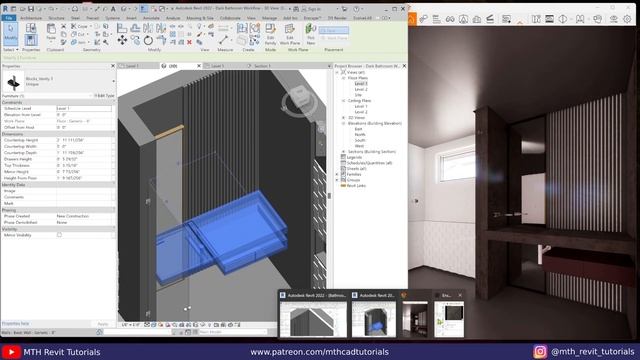
Task: Click the red Delete X icon
Action: pos(189,42)
